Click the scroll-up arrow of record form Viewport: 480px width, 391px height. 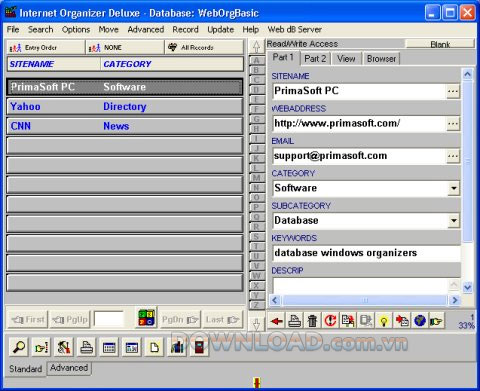pyautogui.click(x=468, y=74)
